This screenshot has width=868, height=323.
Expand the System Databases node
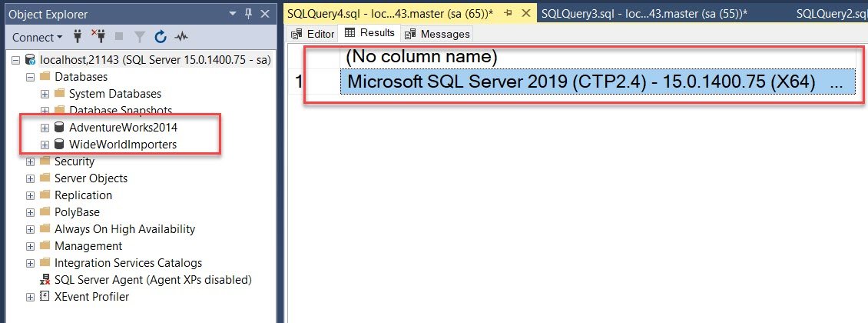point(45,94)
